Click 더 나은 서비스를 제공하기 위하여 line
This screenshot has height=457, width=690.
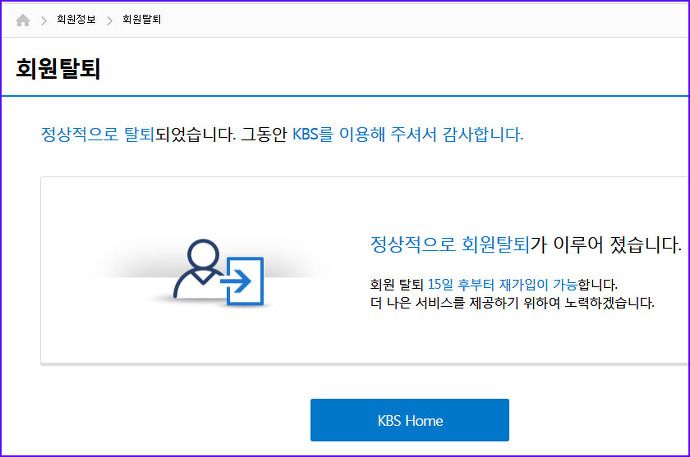coord(512,303)
